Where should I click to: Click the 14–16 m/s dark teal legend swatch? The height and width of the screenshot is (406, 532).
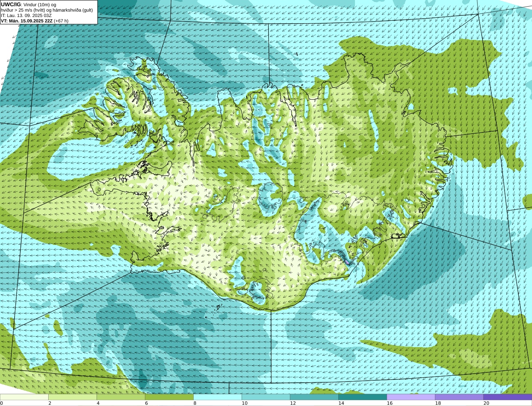click(363, 397)
